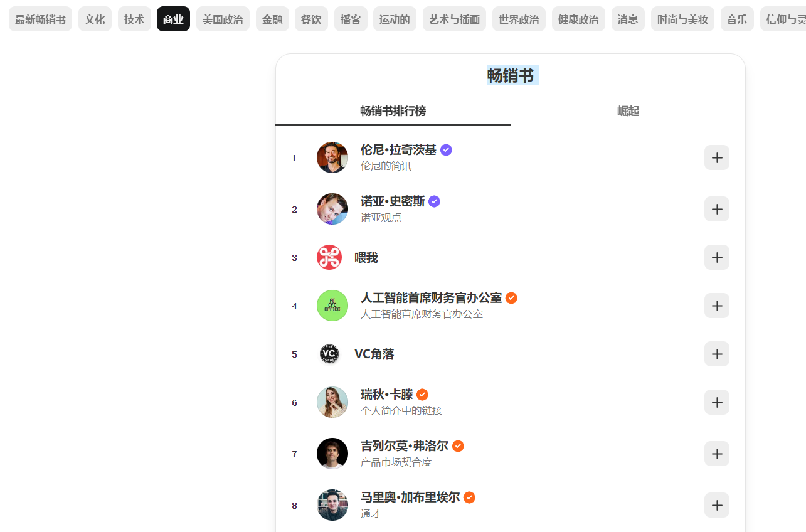Image resolution: width=806 pixels, height=532 pixels.
Task: Click plus button beside 吉列尔莫·弗洛尔
Action: point(717,454)
